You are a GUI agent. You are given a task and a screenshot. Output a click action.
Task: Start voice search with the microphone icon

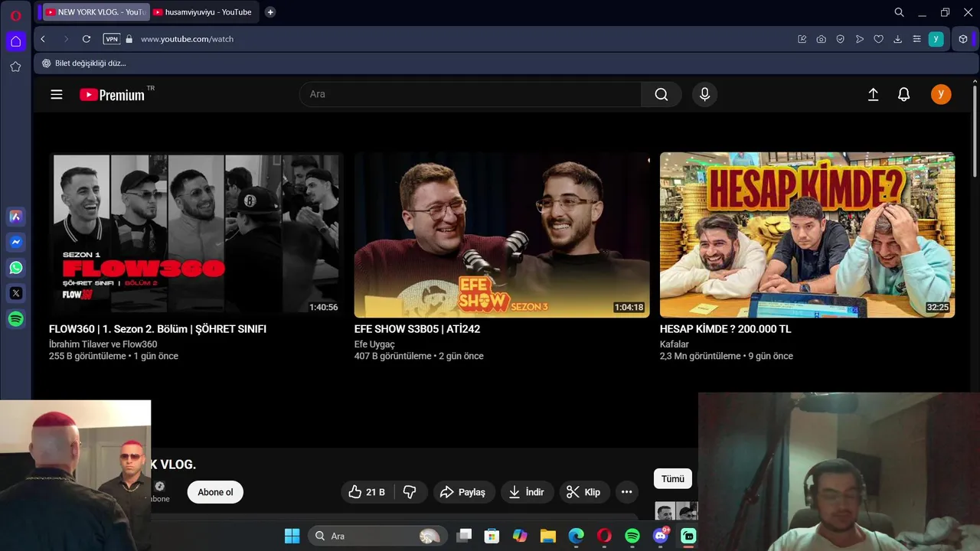coord(704,94)
